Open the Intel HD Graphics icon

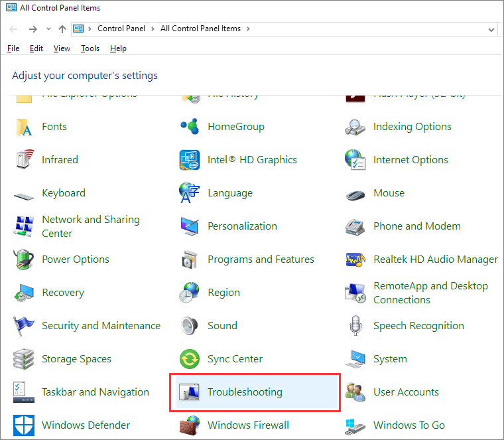coord(190,160)
